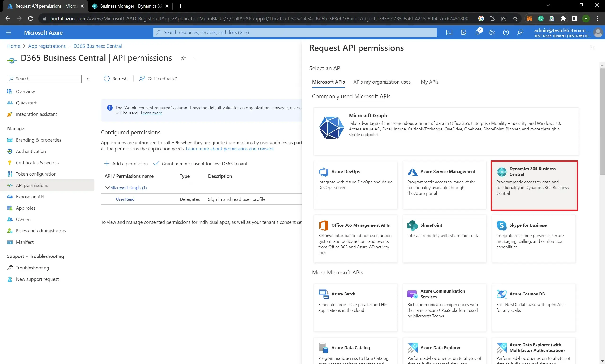Screen dimensions: 605x364
Task: Click the Azure DevOps API icon
Action: [x=324, y=171]
